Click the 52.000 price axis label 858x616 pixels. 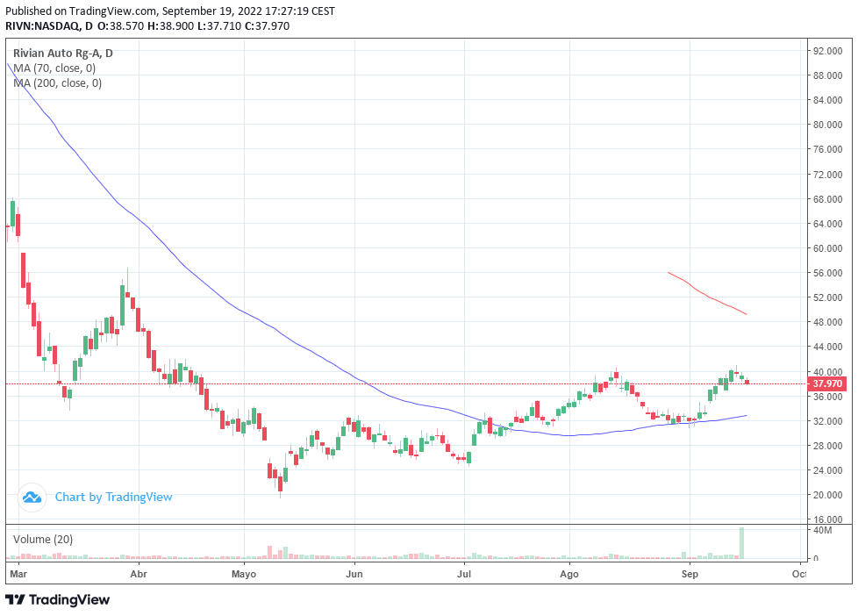[x=827, y=297]
